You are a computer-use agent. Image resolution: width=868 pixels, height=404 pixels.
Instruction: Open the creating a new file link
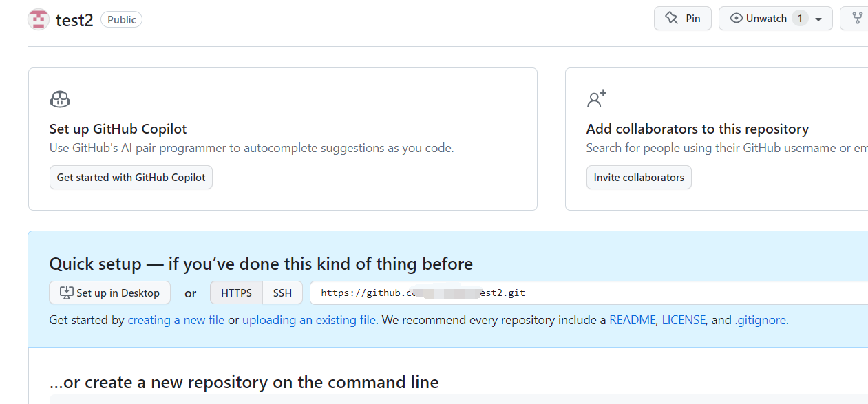click(x=176, y=320)
